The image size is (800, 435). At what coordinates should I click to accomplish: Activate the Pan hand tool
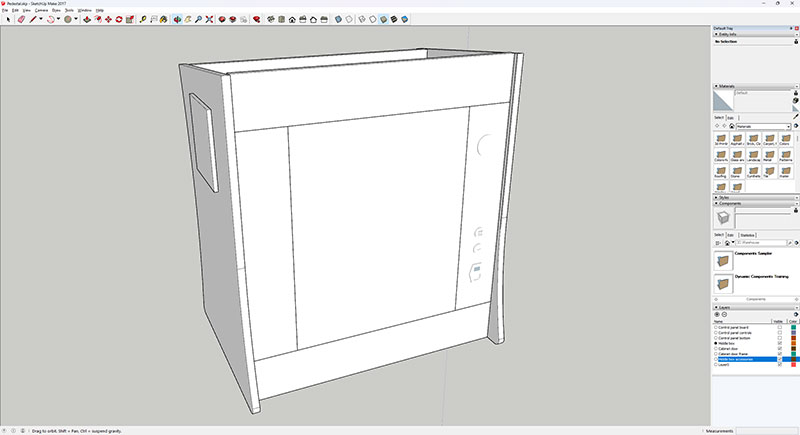[188, 19]
